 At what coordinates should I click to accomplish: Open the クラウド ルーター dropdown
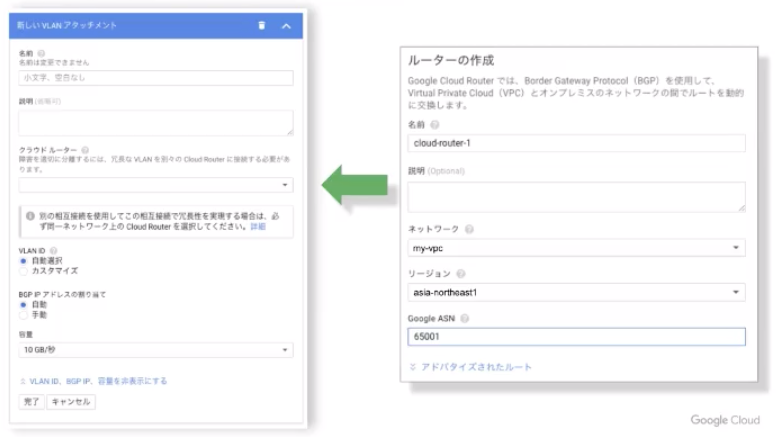pyautogui.click(x=156, y=185)
